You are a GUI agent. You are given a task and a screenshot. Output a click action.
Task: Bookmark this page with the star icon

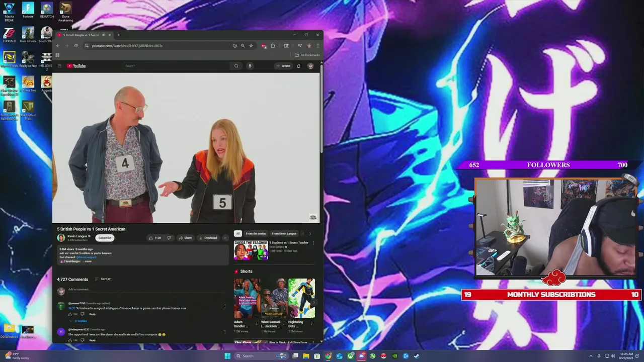point(251,46)
